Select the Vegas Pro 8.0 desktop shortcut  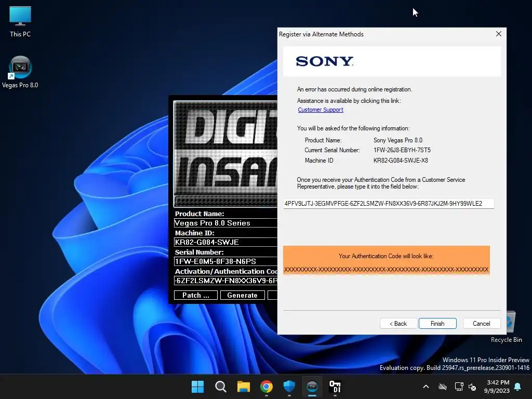coord(20,72)
